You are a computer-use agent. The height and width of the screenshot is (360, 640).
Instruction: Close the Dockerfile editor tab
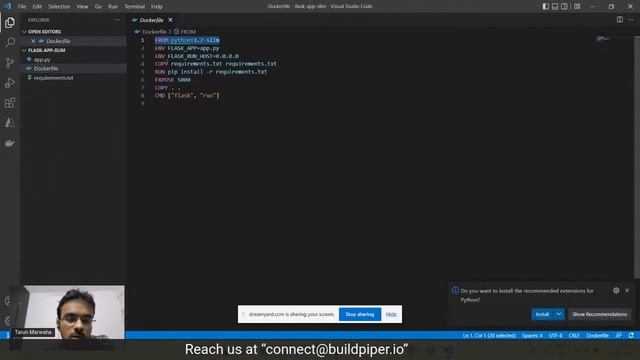pyautogui.click(x=170, y=20)
